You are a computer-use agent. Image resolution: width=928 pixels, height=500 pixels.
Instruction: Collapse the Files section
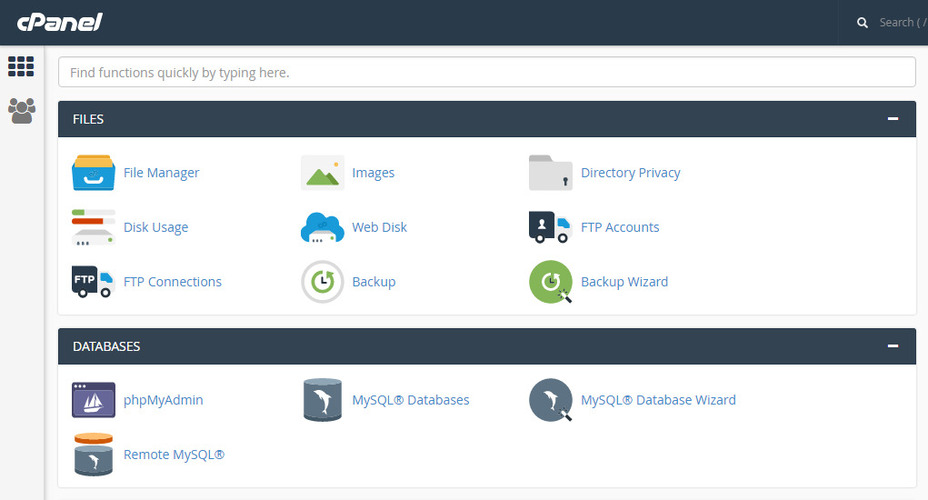[x=893, y=119]
